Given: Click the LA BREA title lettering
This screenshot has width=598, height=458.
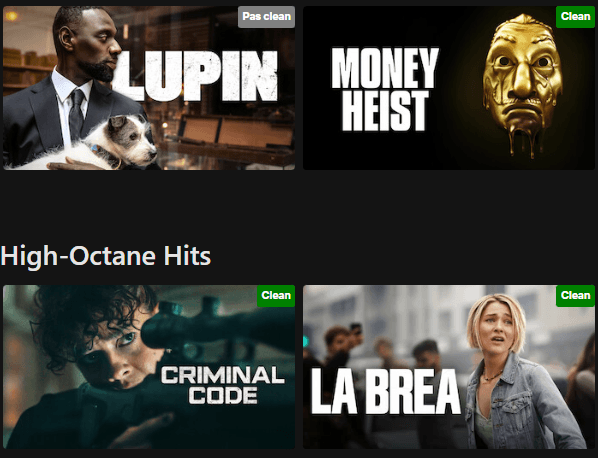Looking at the screenshot, I should pyautogui.click(x=386, y=391).
